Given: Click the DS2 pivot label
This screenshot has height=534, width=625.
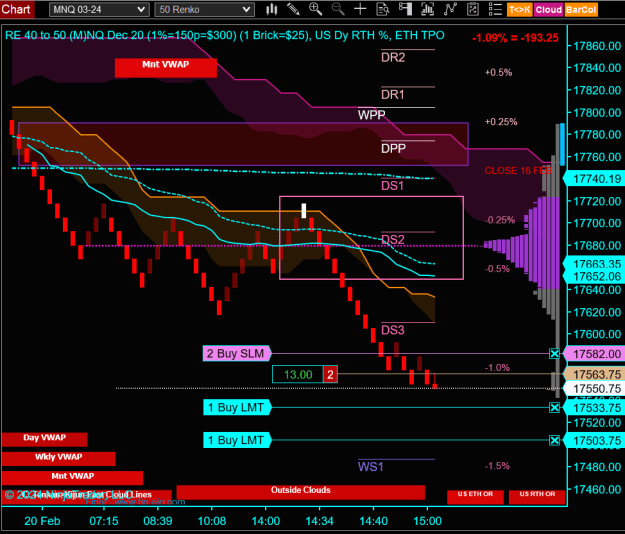Looking at the screenshot, I should (393, 240).
